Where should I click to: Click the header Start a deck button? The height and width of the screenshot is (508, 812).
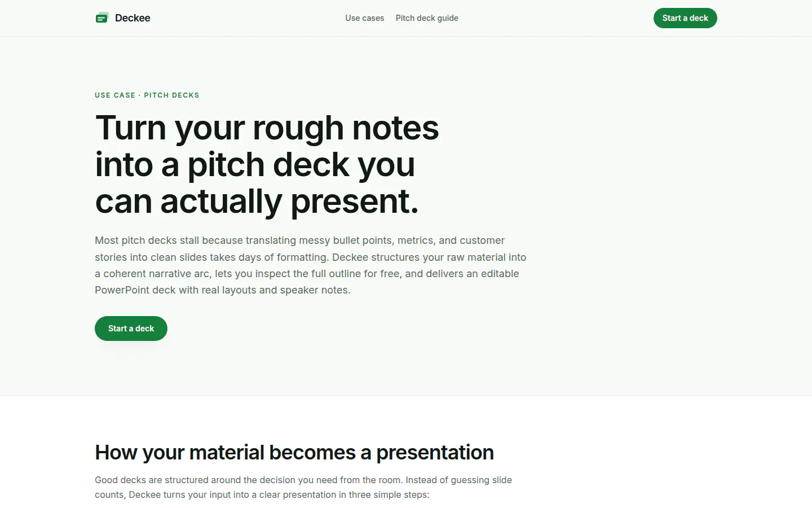685,18
